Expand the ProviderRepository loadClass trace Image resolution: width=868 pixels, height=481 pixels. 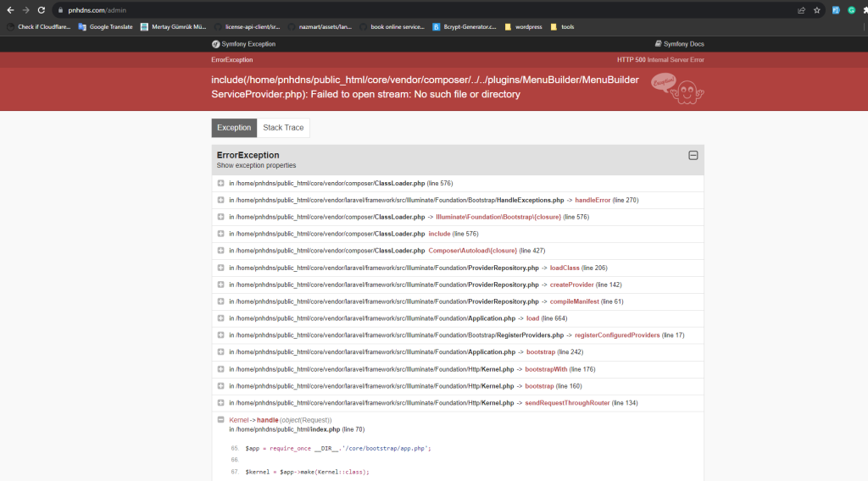click(x=221, y=268)
